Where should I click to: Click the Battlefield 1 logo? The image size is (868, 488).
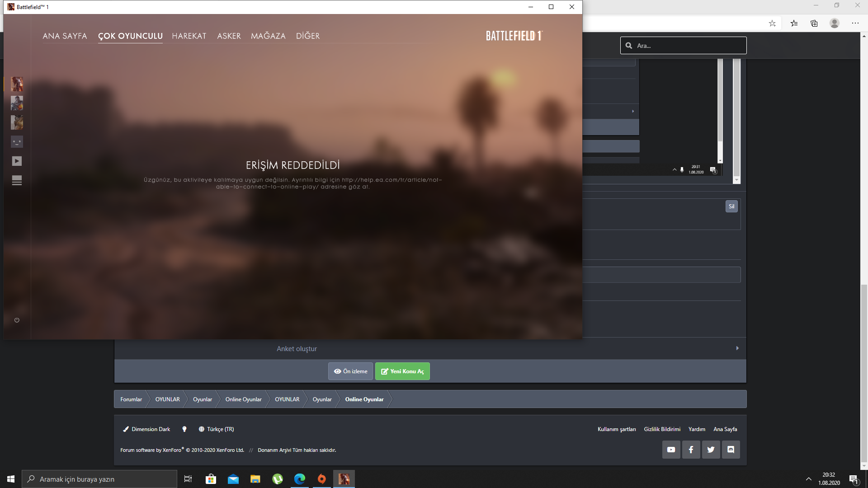click(514, 36)
